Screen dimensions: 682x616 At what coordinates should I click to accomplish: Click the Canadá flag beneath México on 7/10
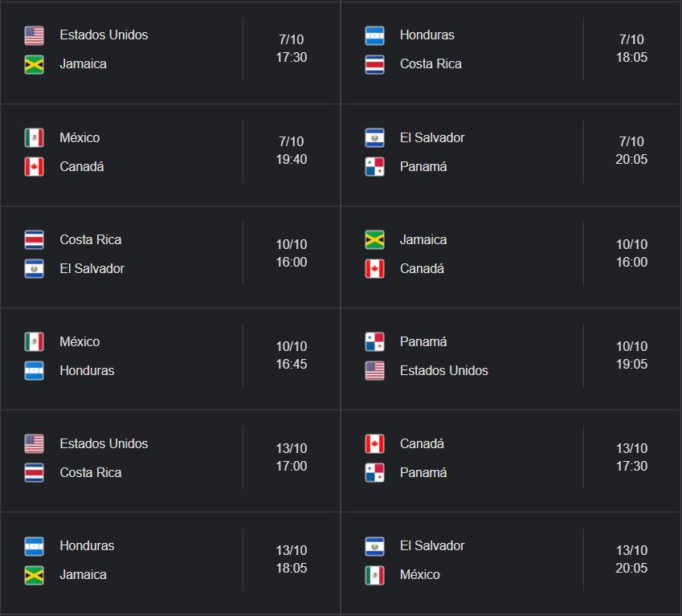(x=34, y=167)
